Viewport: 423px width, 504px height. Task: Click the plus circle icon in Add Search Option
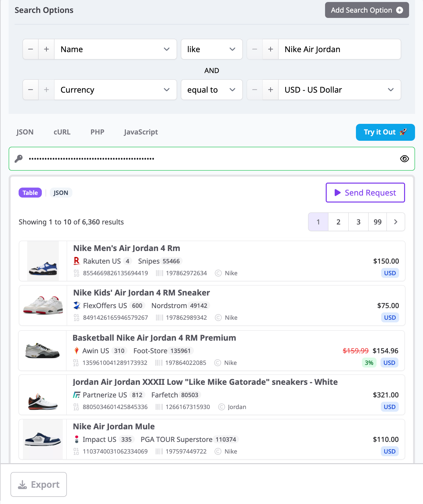click(400, 10)
